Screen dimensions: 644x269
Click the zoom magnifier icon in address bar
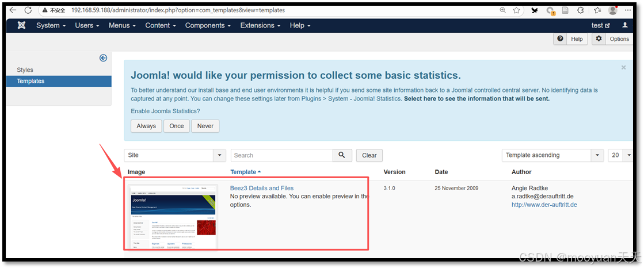tap(503, 10)
